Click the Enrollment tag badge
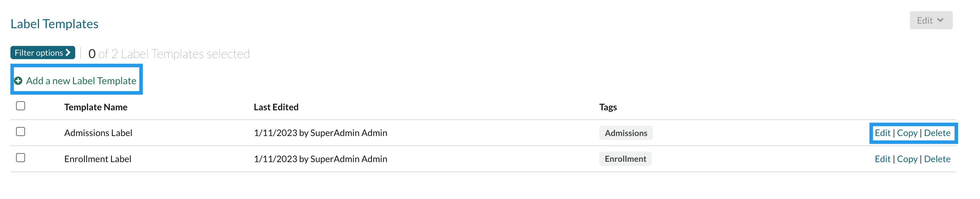The image size is (980, 199). (625, 159)
